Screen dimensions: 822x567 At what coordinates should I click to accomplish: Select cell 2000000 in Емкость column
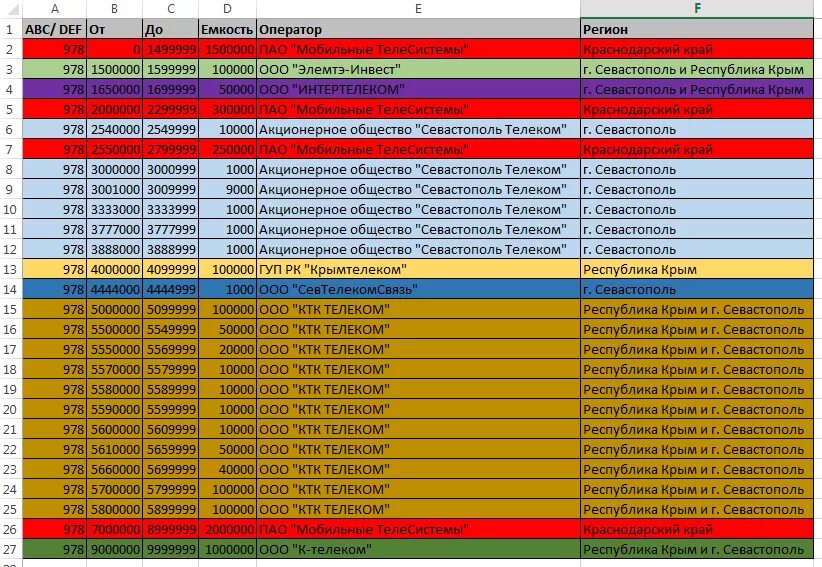[x=227, y=529]
